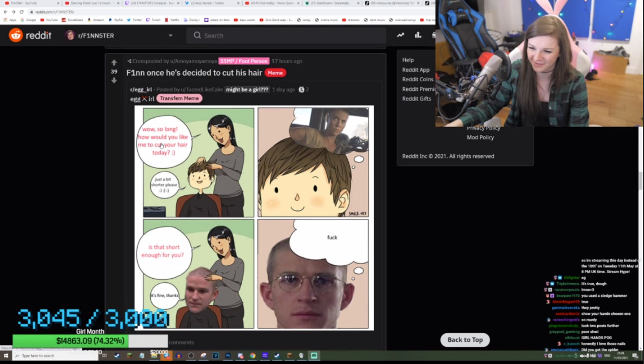Click the browser address bar URL
644x364 pixels.
(x=55, y=12)
